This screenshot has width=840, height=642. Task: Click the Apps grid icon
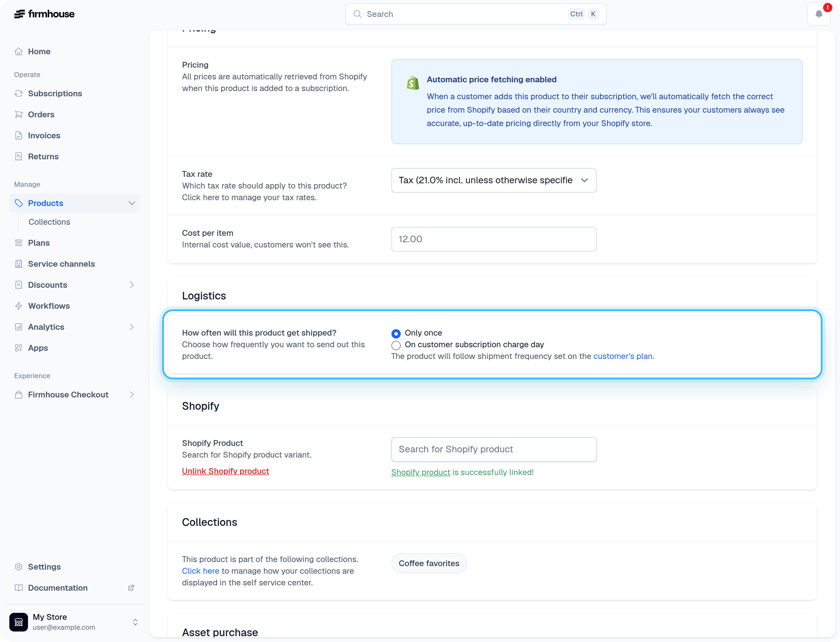pyautogui.click(x=18, y=348)
